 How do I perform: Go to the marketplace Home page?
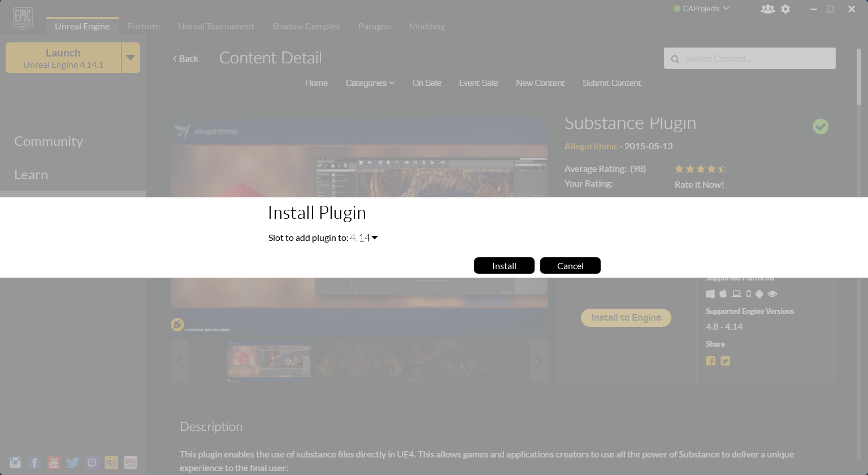tap(316, 83)
